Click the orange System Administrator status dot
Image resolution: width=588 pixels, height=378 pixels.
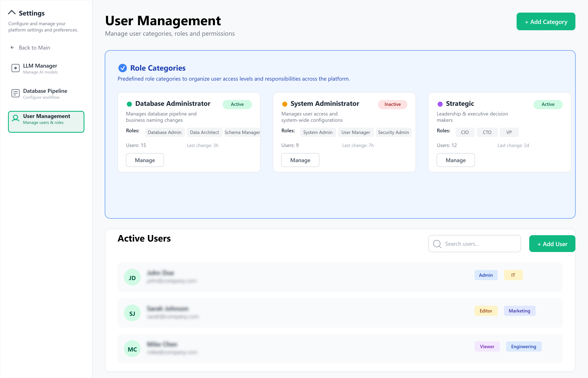coord(285,104)
